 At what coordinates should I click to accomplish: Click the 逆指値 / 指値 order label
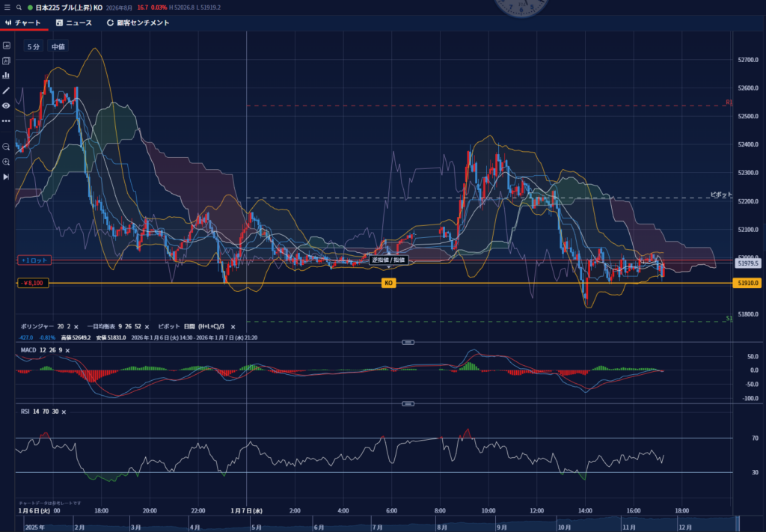click(x=388, y=260)
